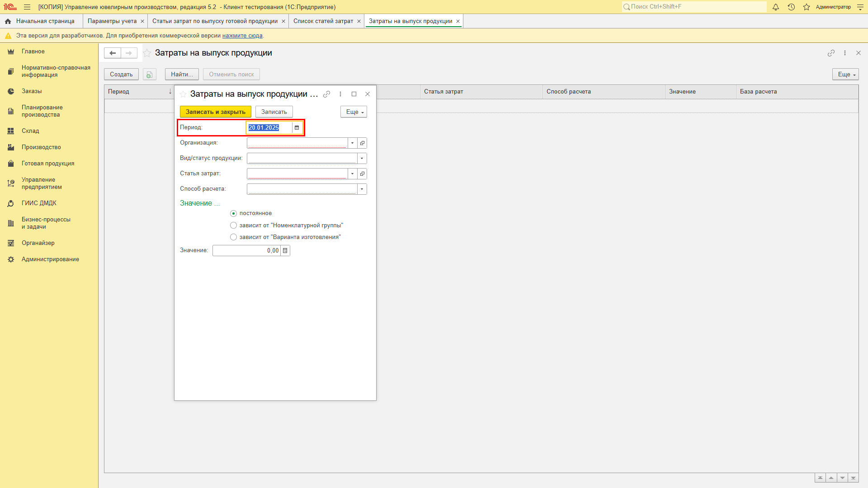The width and height of the screenshot is (868, 488).
Task: Click the home icon on Начальная страница tab
Action: (x=8, y=21)
